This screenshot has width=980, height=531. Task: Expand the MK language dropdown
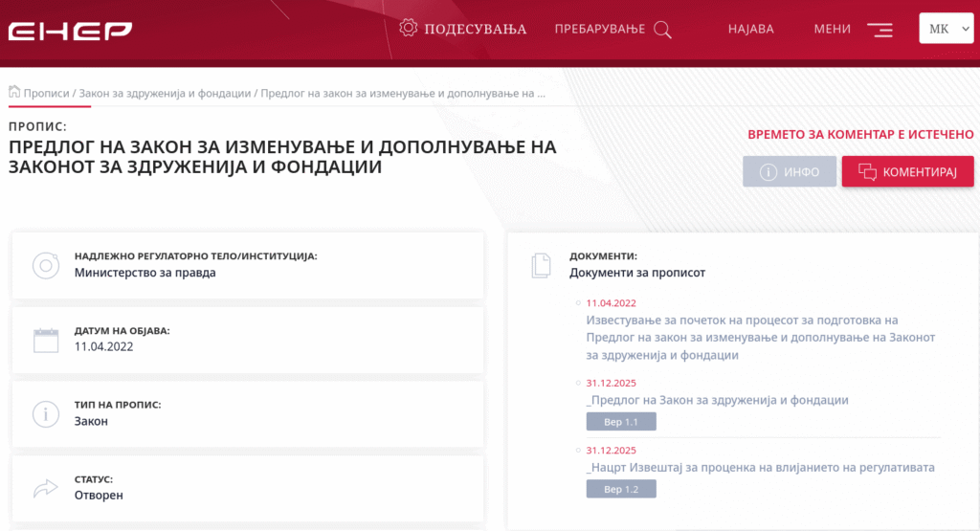point(947,28)
